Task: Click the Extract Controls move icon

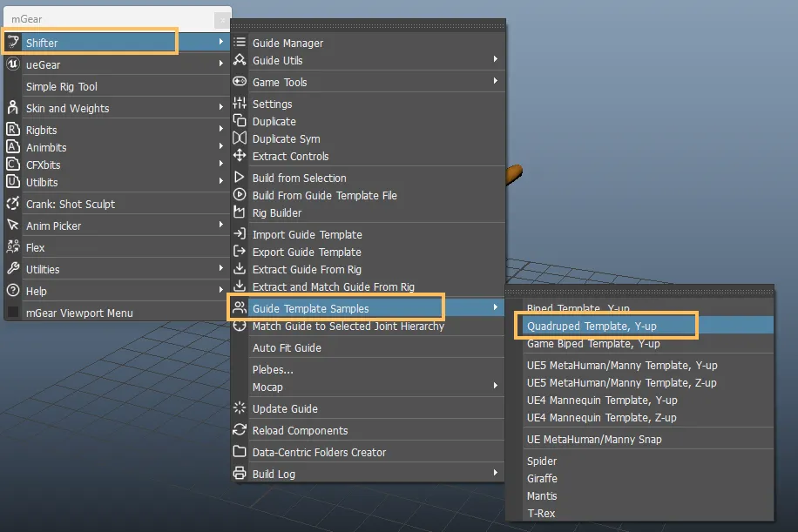Action: point(240,156)
